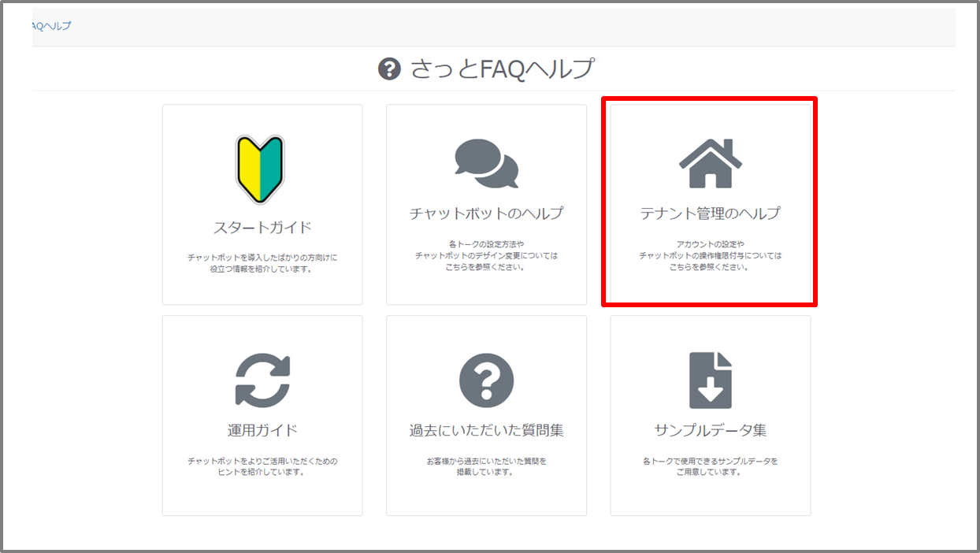The image size is (980, 553).
Task: Click text 各トークで使用できるサンプルデータを
Action: point(711,461)
